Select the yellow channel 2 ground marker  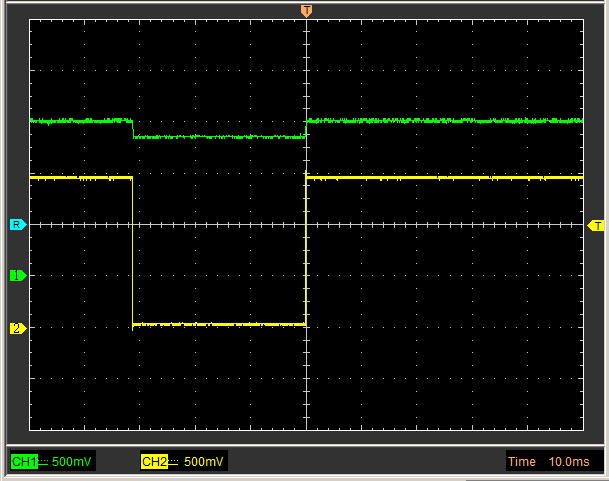pos(18,329)
